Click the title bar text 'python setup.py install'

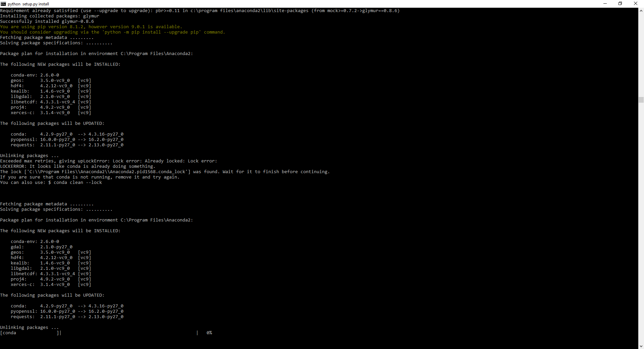tap(28, 4)
